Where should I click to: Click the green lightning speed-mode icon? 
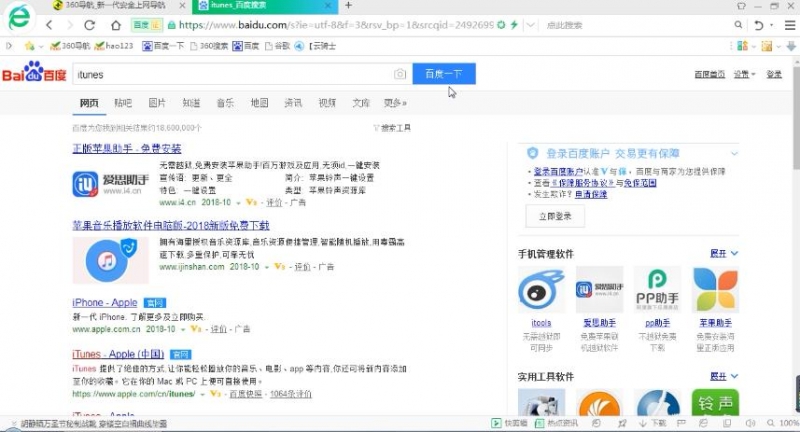[x=514, y=25]
